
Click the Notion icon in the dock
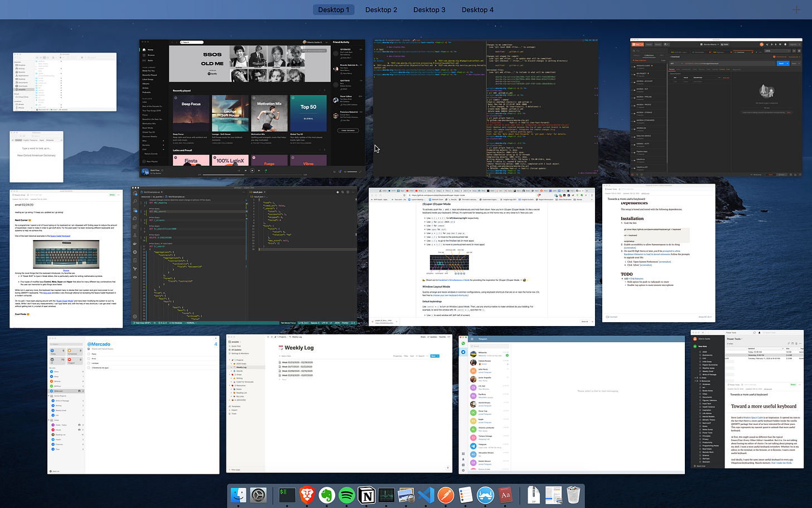[x=366, y=495]
